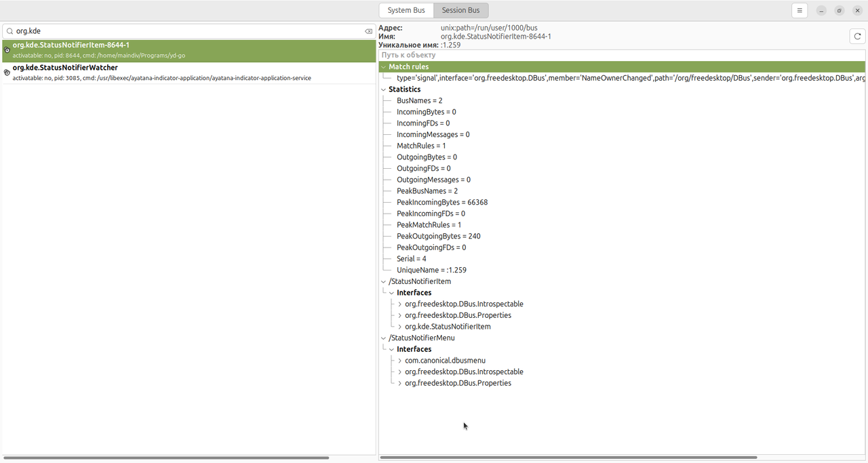Expand org.freedesktop.DBus.Introspectable under /StatusNotifierMenu
Image resolution: width=868 pixels, height=463 pixels.
pos(399,371)
